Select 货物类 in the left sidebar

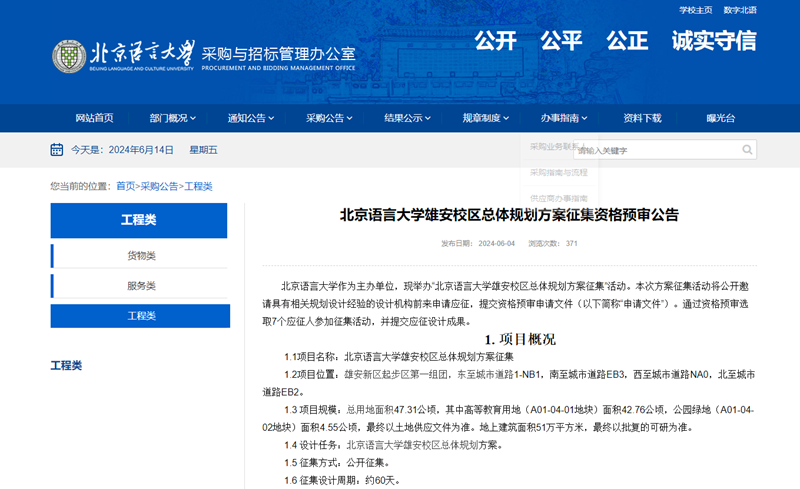pyautogui.click(x=141, y=256)
